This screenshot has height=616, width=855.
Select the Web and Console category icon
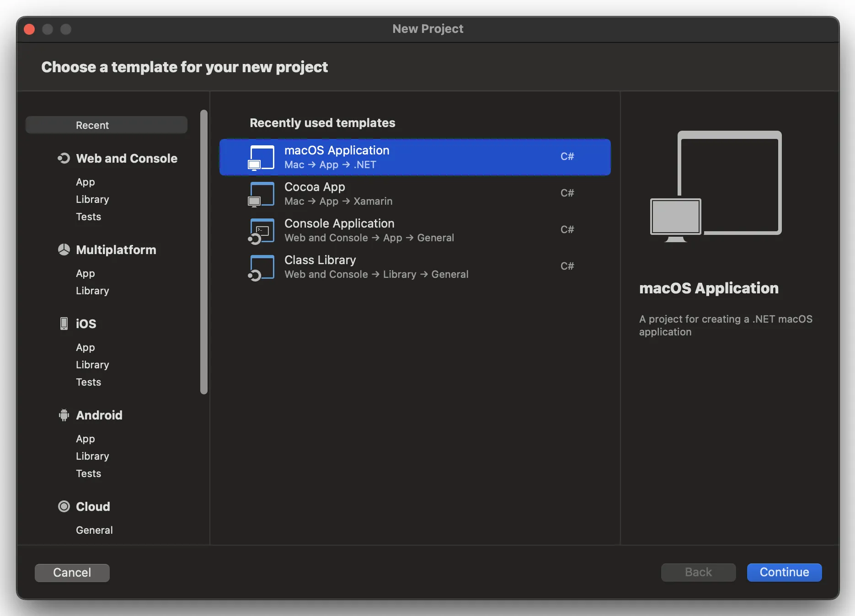64,158
